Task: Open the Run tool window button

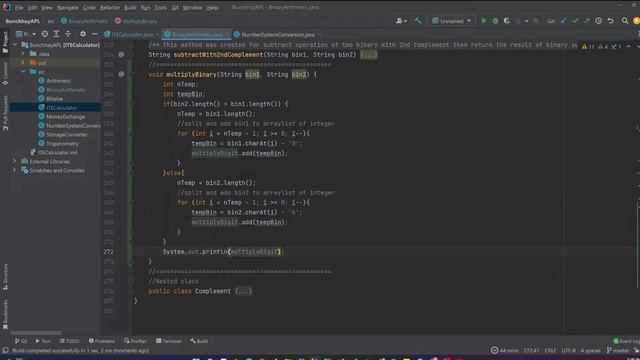Action: (43, 341)
